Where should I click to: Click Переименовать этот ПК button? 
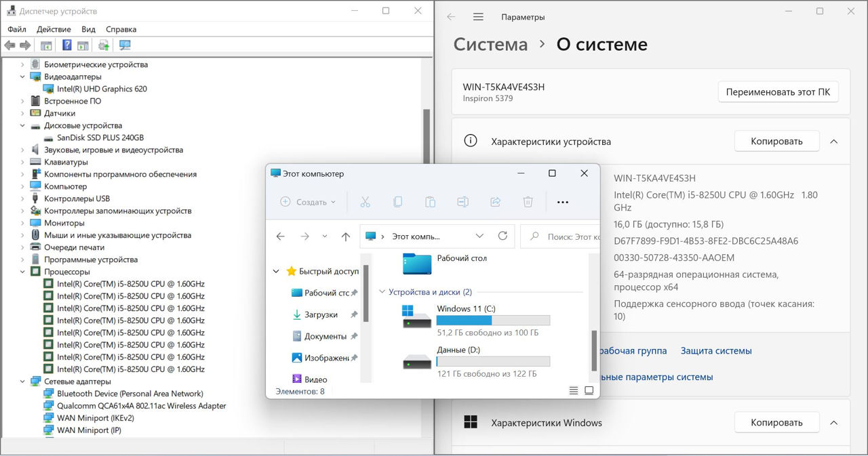click(778, 92)
